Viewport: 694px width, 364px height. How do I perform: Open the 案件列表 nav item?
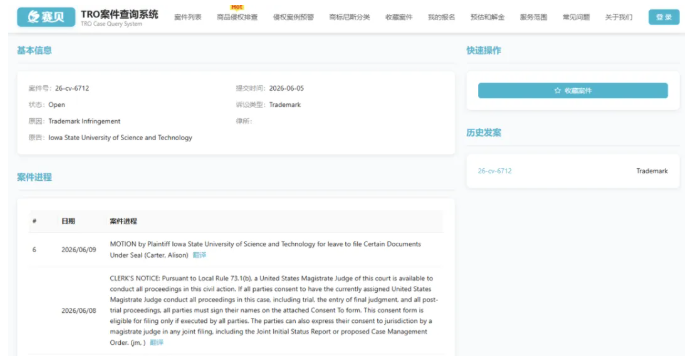(188, 17)
